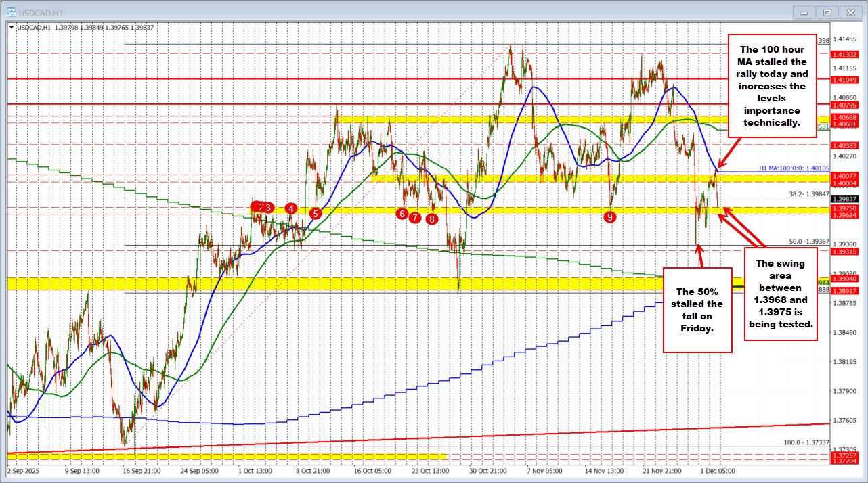The width and height of the screenshot is (868, 483).
Task: Select circled marker 3 beside marker 2
Action: pyautogui.click(x=267, y=208)
